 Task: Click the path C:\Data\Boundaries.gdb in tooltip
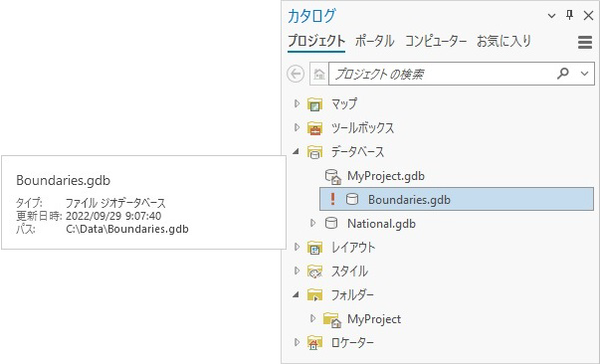point(127,229)
